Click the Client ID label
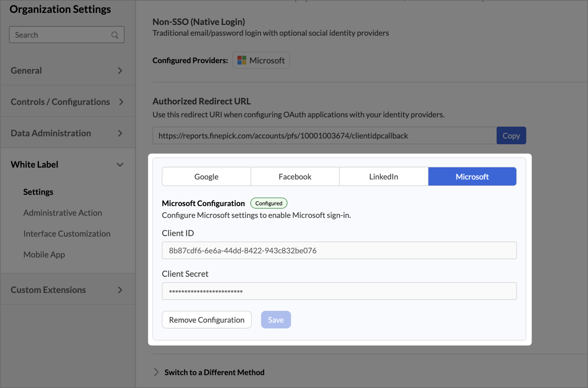This screenshot has width=588, height=388. point(178,233)
